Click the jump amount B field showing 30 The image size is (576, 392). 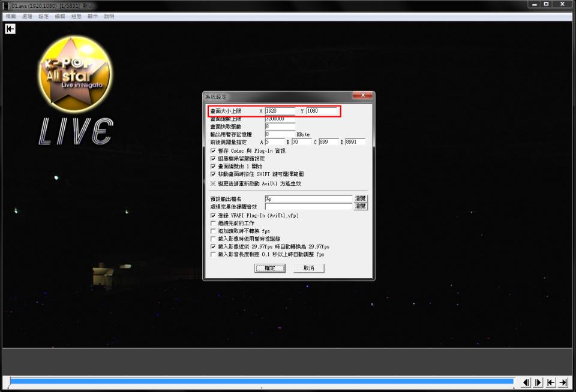[302, 141]
